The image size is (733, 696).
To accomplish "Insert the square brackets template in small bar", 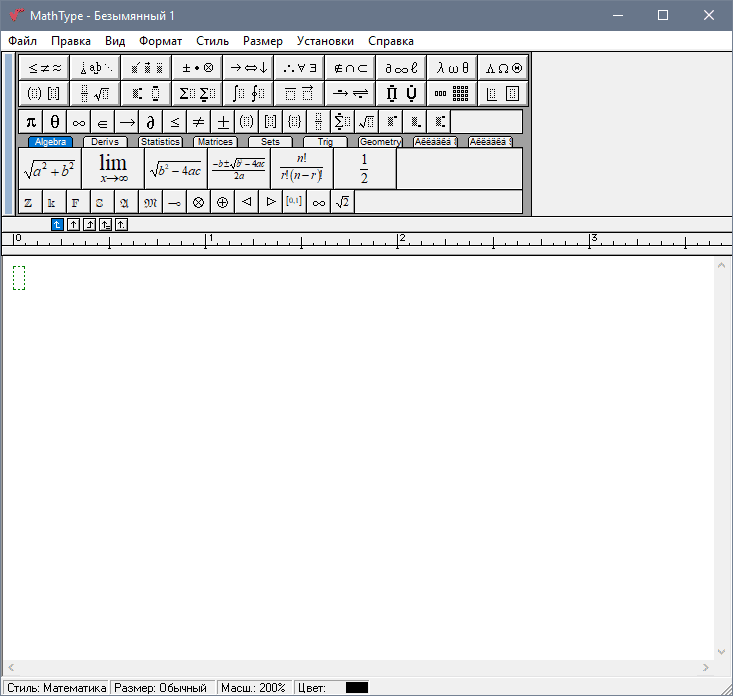I will point(271,122).
